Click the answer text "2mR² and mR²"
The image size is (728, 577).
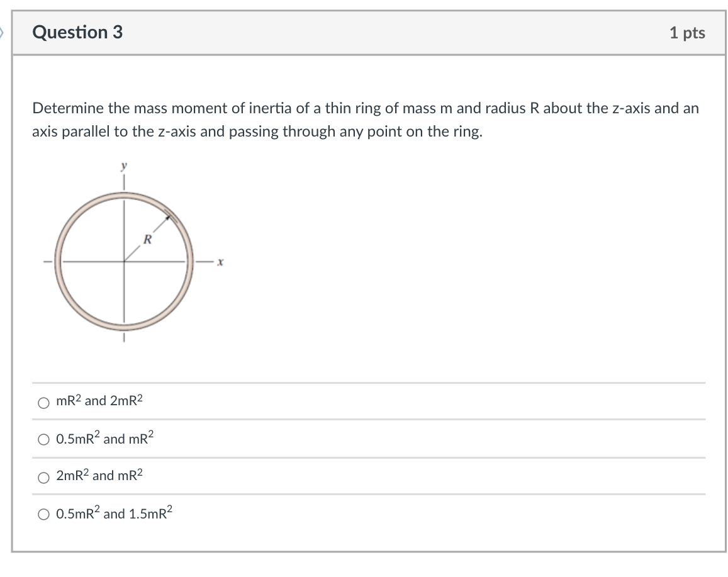(99, 475)
